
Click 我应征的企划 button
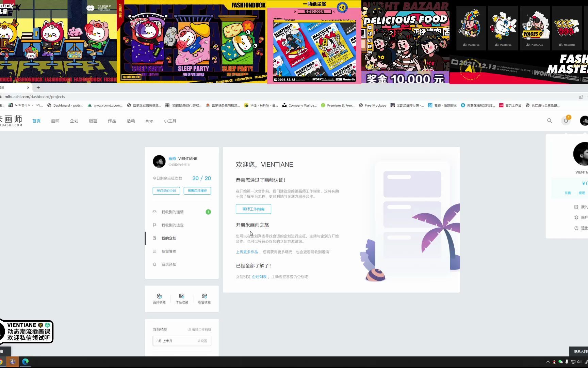(166, 191)
